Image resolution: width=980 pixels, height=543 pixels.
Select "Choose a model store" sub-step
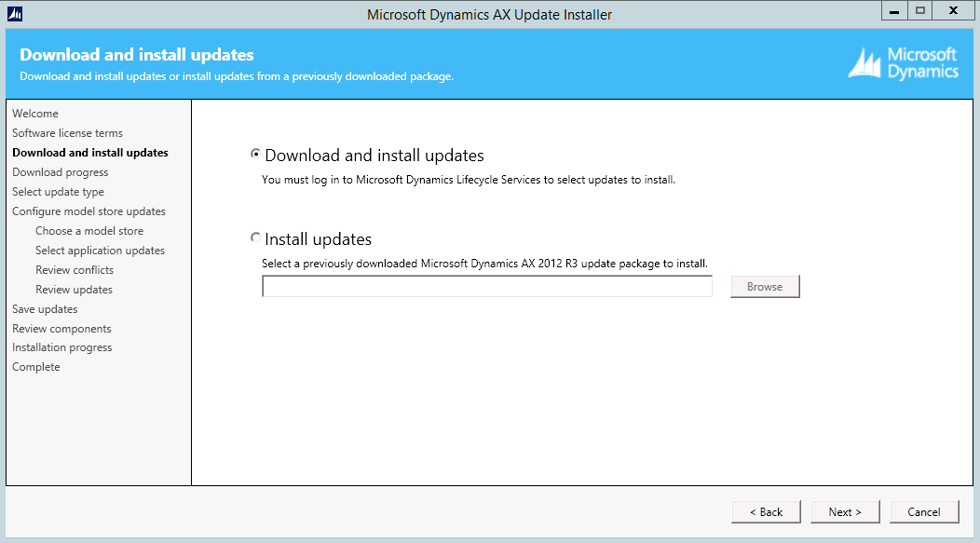click(89, 231)
